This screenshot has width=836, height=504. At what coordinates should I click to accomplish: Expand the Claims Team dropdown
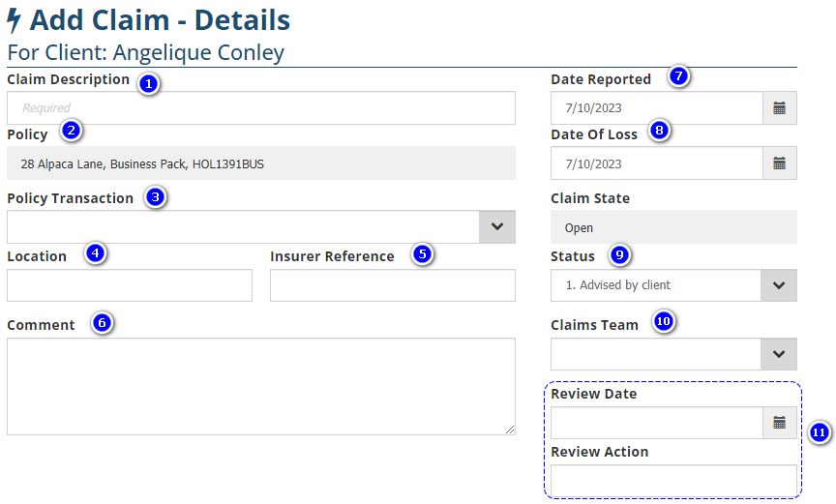779,354
